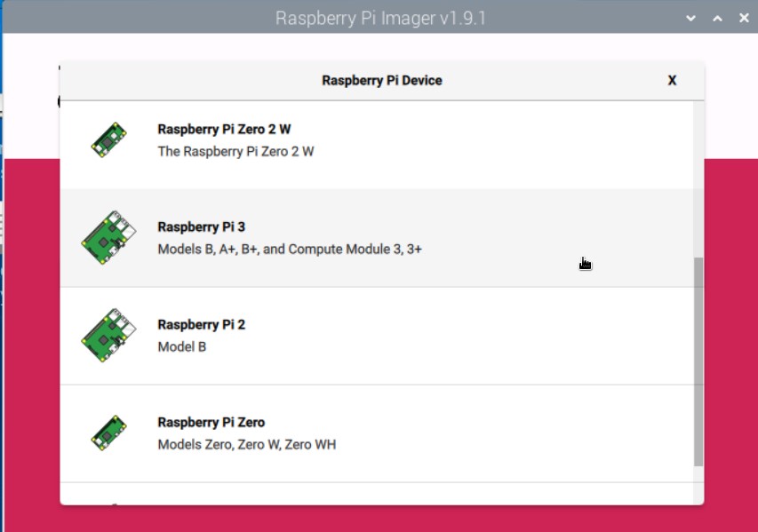This screenshot has width=758, height=532.
Task: Click the 'Models B, A+, B+, and Compute Module 3, 3+' description
Action: point(290,249)
